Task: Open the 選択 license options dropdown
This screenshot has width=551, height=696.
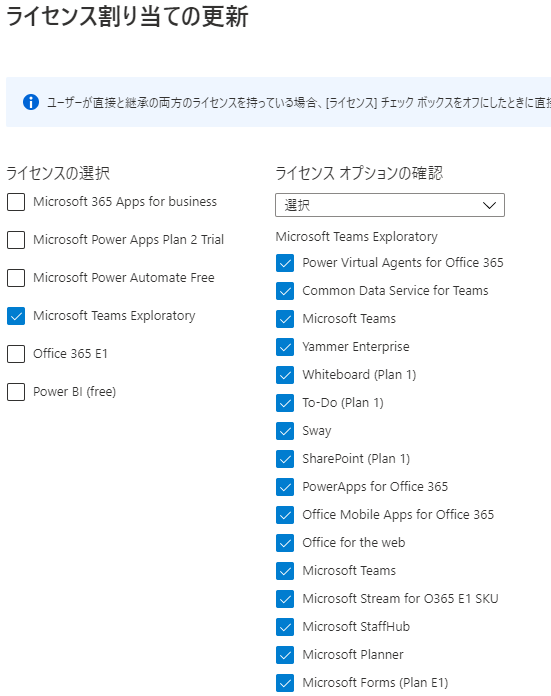Action: coord(390,205)
